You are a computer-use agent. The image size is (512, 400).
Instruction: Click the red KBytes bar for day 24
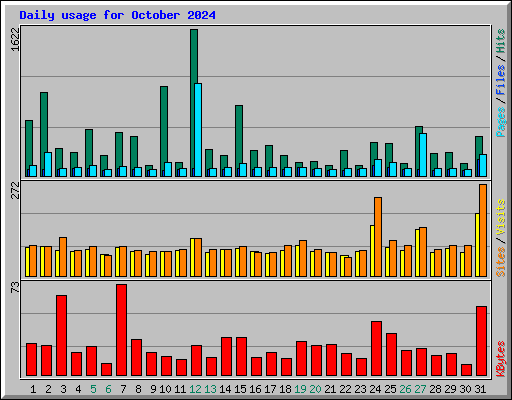[377, 349]
